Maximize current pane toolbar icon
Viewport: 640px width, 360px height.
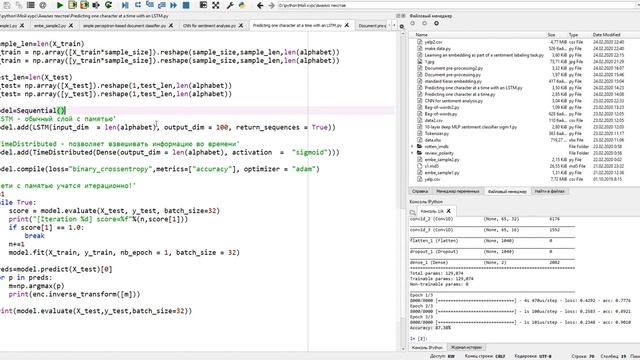203,5
